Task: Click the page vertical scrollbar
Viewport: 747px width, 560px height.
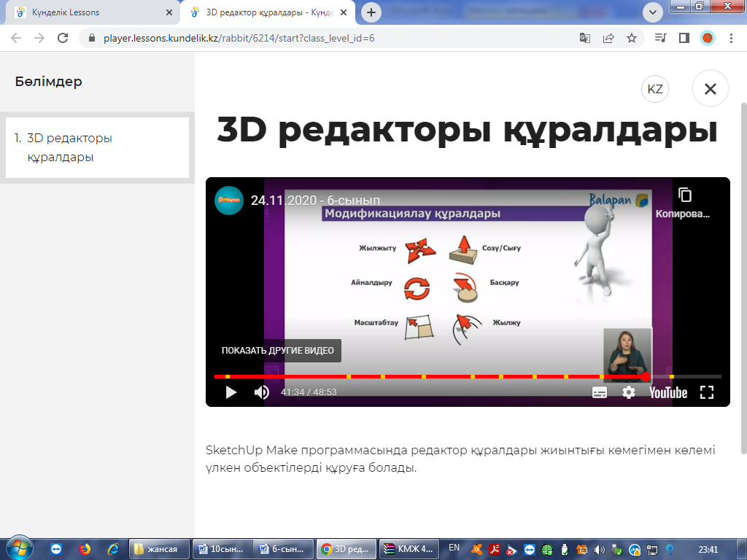Action: (x=743, y=279)
